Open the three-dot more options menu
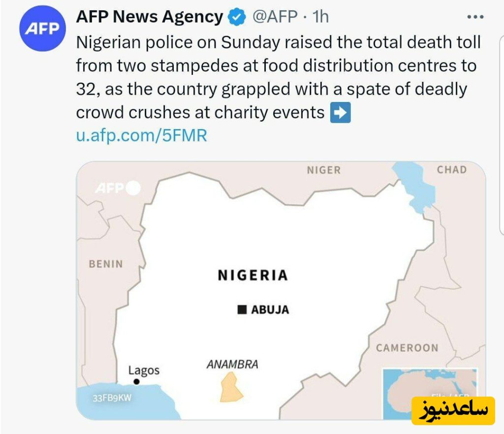This screenshot has width=504, height=434. coord(475,17)
